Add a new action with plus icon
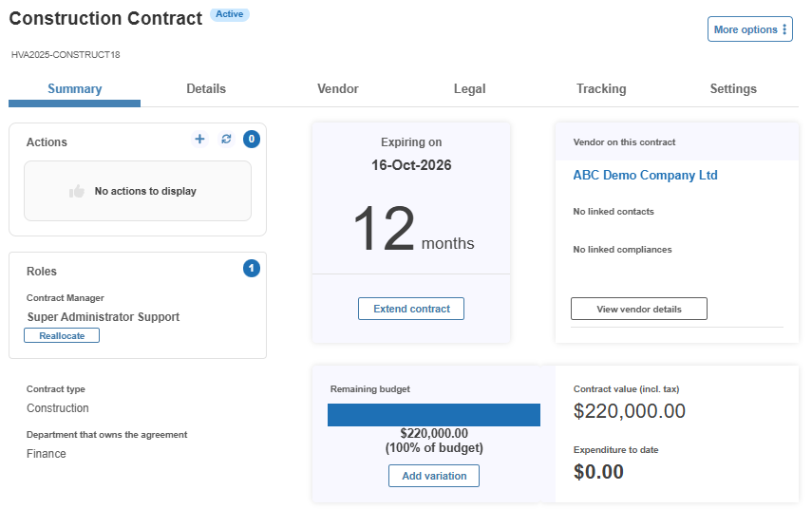Viewport: 812px width, 509px height. pyautogui.click(x=199, y=139)
